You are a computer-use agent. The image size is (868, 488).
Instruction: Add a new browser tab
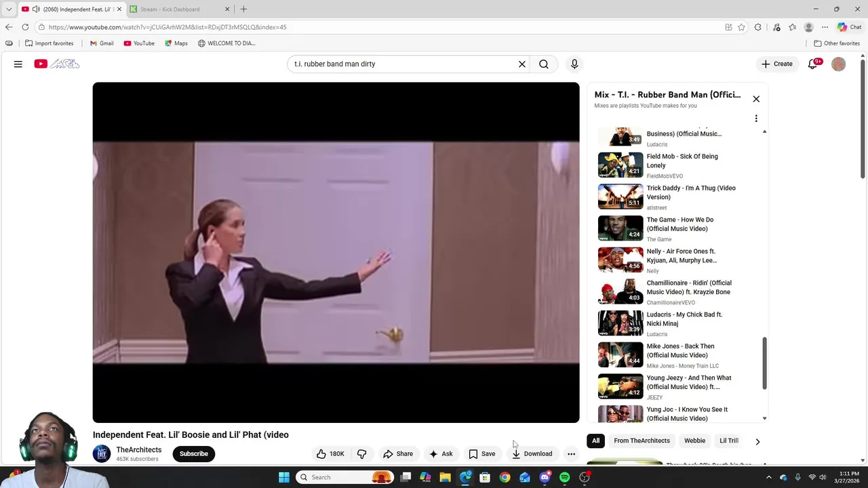(x=243, y=9)
